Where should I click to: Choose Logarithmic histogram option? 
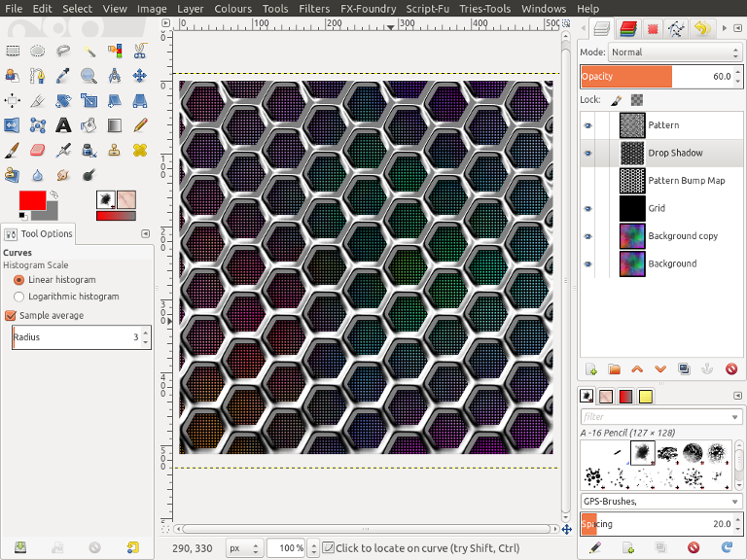[x=19, y=297]
